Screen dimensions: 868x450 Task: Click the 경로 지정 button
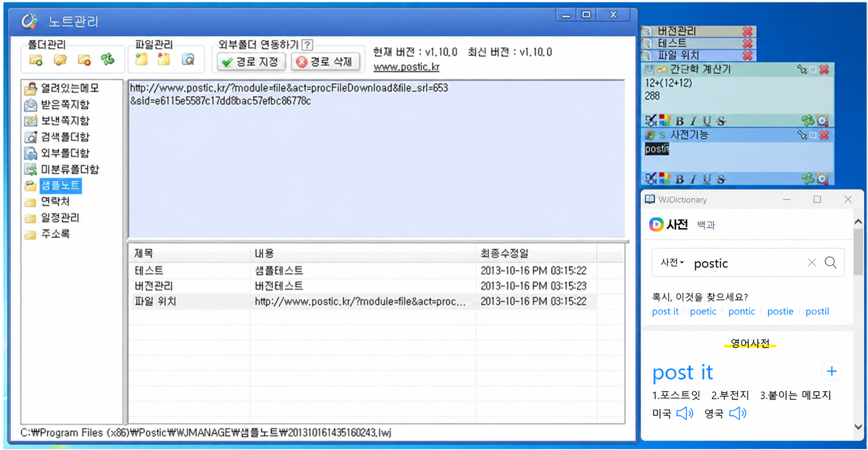251,62
